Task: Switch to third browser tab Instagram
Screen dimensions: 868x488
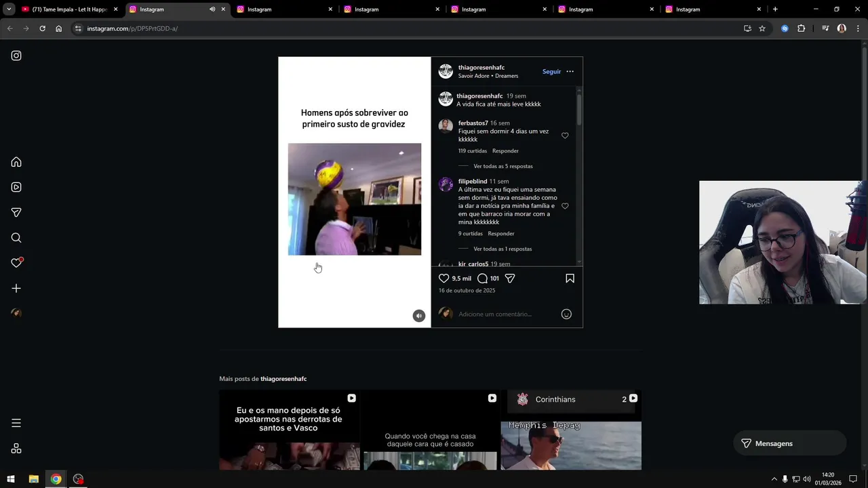Action: [285, 9]
